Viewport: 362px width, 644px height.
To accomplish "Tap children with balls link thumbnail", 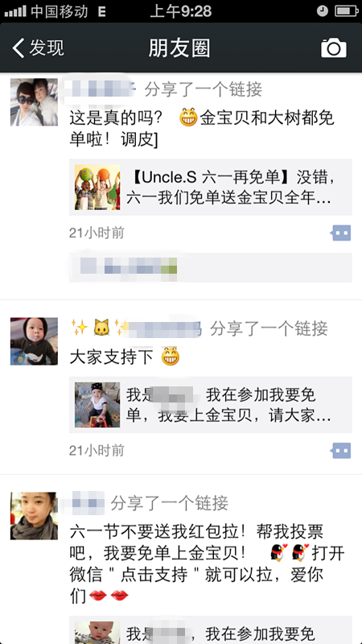I will point(97,187).
